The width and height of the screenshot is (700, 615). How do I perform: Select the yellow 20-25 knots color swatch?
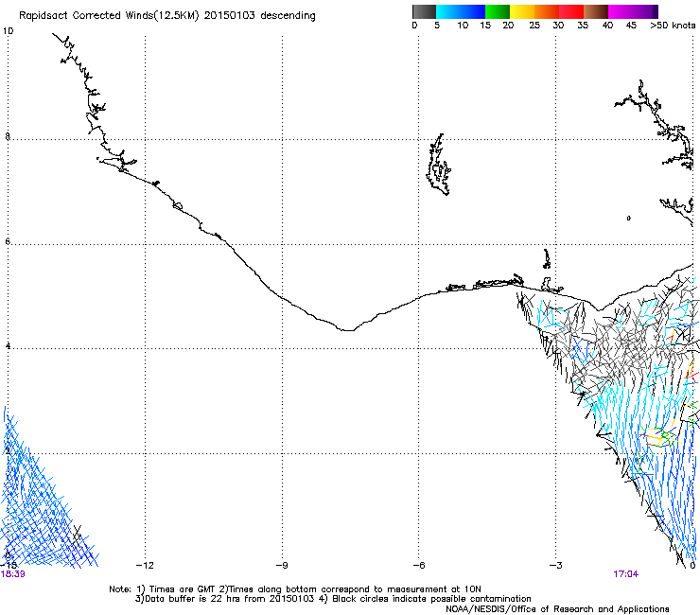point(522,11)
